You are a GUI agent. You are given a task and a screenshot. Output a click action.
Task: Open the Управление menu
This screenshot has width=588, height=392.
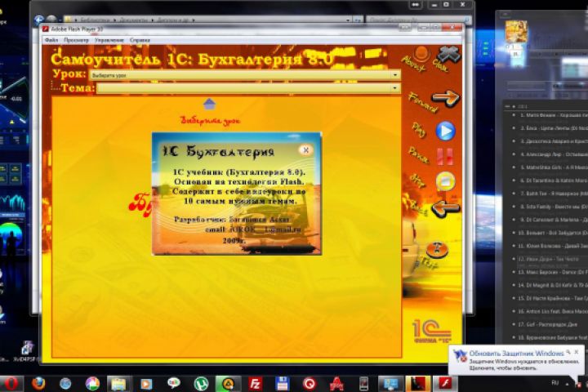click(109, 40)
